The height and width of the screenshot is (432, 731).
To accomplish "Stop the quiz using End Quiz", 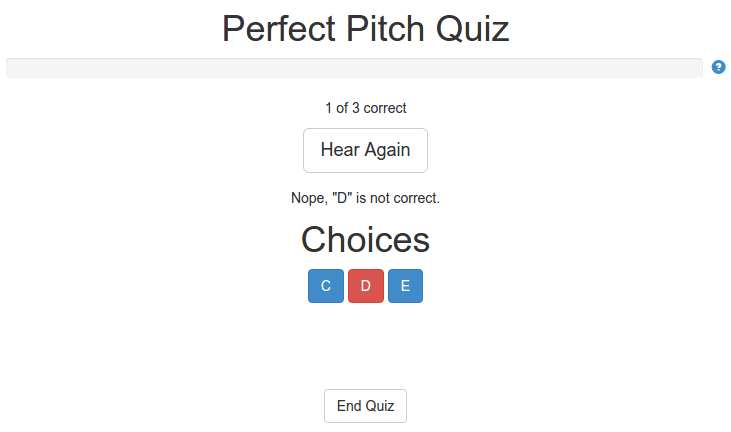I will point(366,406).
